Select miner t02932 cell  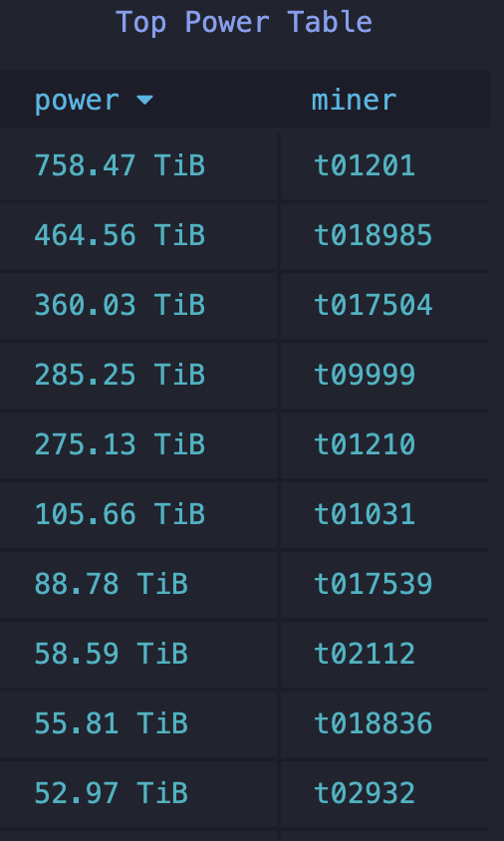(383, 793)
